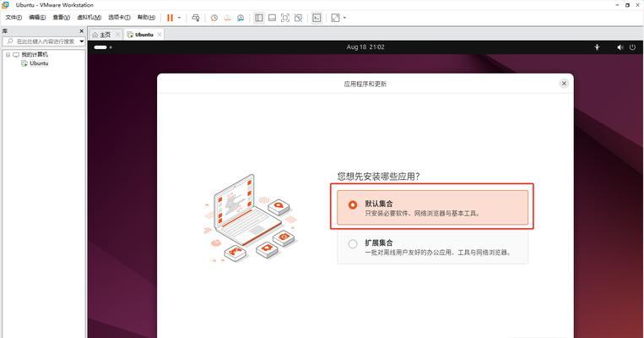Enter full screen mode icon
This screenshot has width=644, height=338.
pos(285,18)
